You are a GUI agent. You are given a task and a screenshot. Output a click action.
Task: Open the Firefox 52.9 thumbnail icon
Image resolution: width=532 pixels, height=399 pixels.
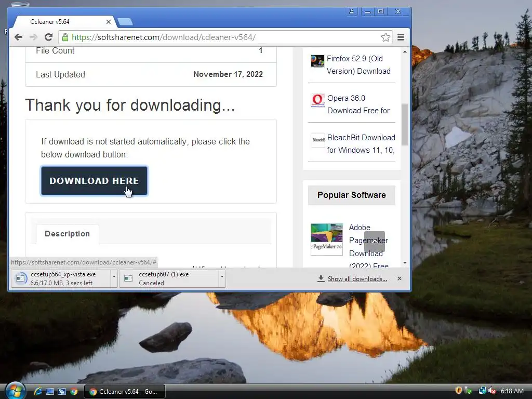pos(317,61)
